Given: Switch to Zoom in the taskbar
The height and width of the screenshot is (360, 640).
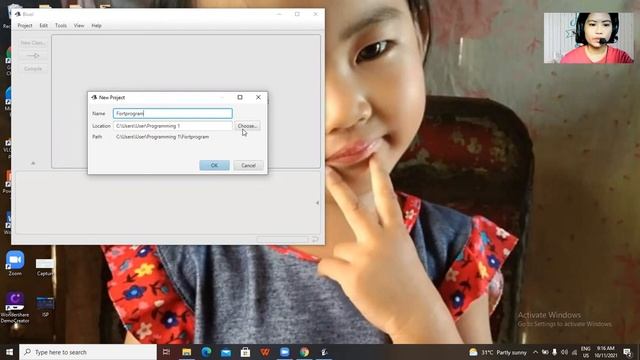Looking at the screenshot, I should pyautogui.click(x=284, y=352).
